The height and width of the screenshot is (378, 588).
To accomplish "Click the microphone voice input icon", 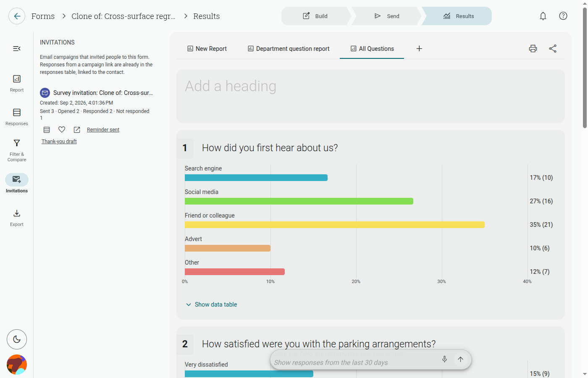I will click(x=444, y=359).
